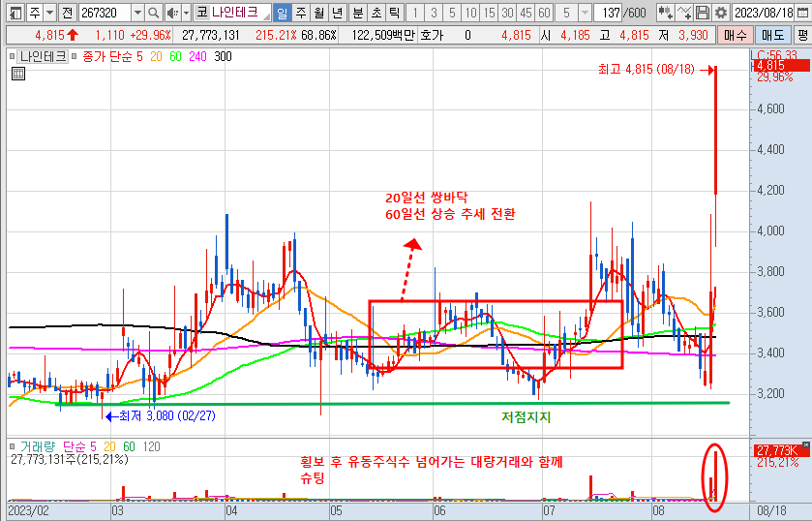Click the candle count 137 field
Viewport: 812px width, 521px height.
click(608, 13)
